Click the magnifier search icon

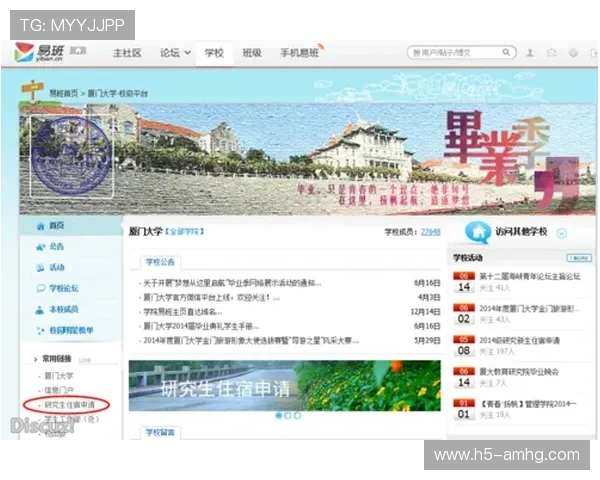point(506,52)
